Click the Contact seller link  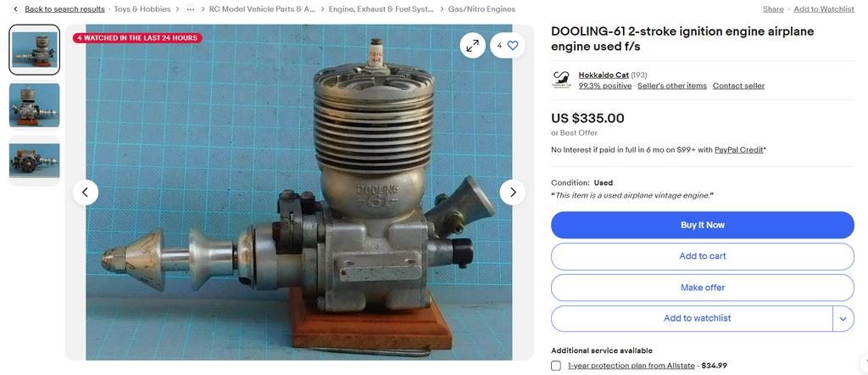point(738,86)
